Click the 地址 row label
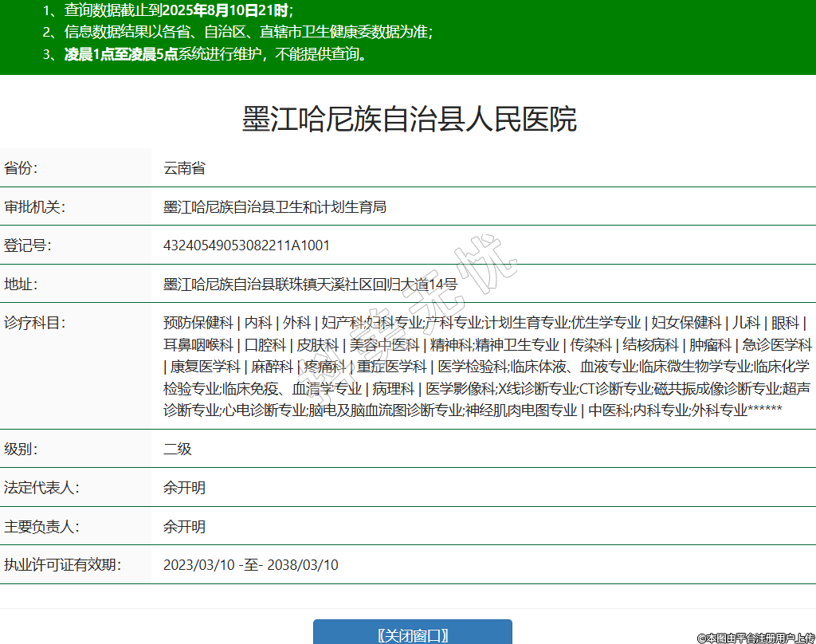816x644 pixels. pyautogui.click(x=21, y=285)
